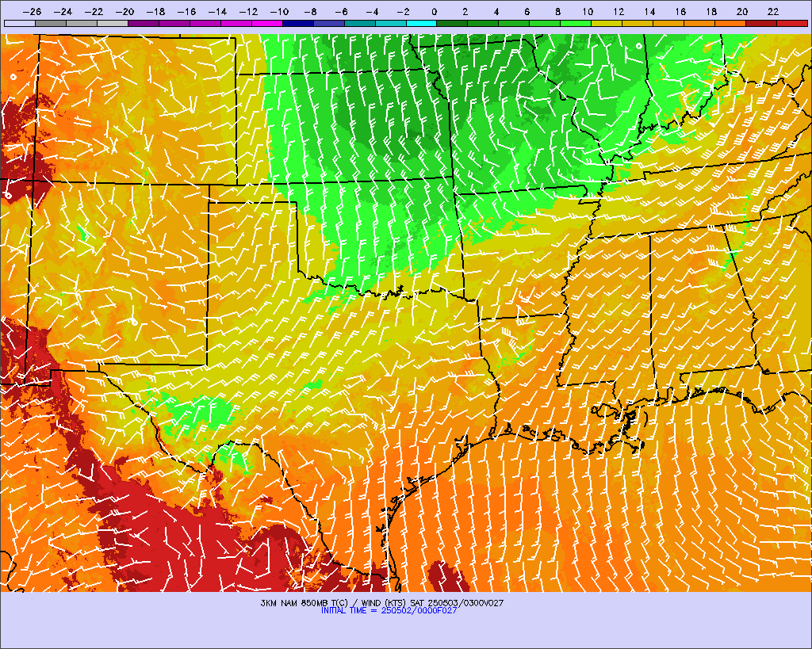812x649 pixels.
Task: Click the '12' legend label
Action: point(619,11)
